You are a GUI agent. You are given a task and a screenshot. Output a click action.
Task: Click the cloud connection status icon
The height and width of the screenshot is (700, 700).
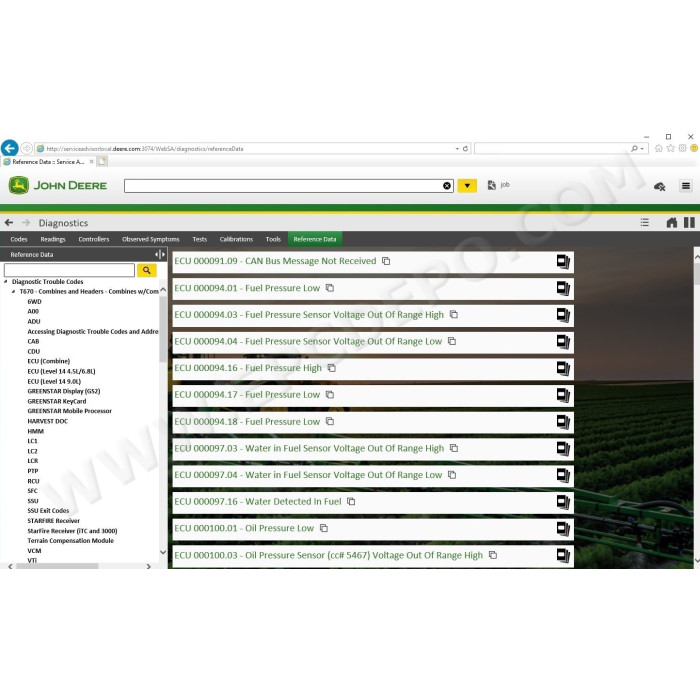(x=659, y=187)
